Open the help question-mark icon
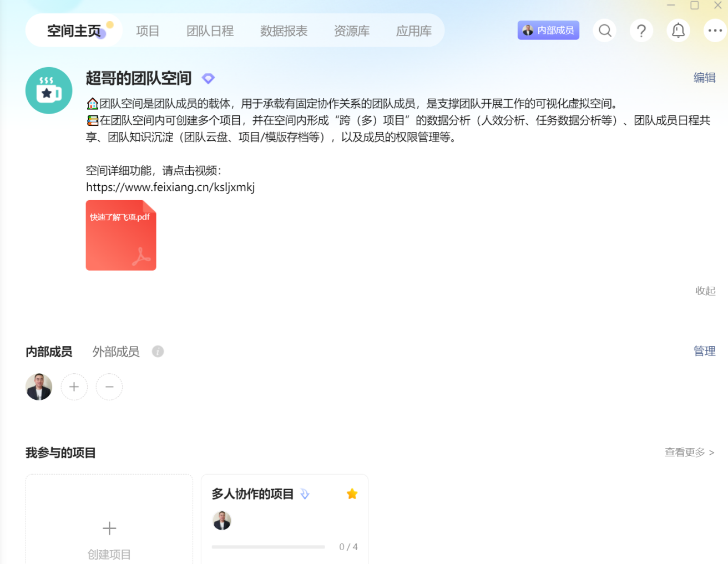This screenshot has width=728, height=564. pyautogui.click(x=641, y=31)
